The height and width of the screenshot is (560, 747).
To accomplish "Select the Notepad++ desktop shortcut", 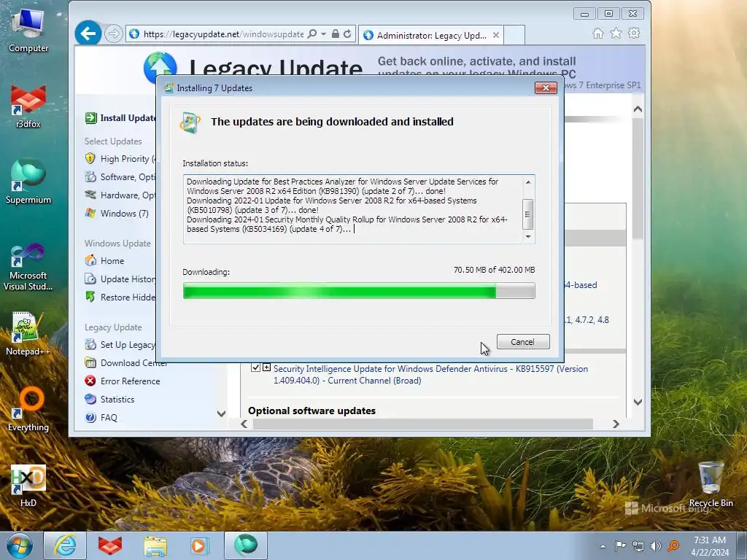I will (28, 334).
